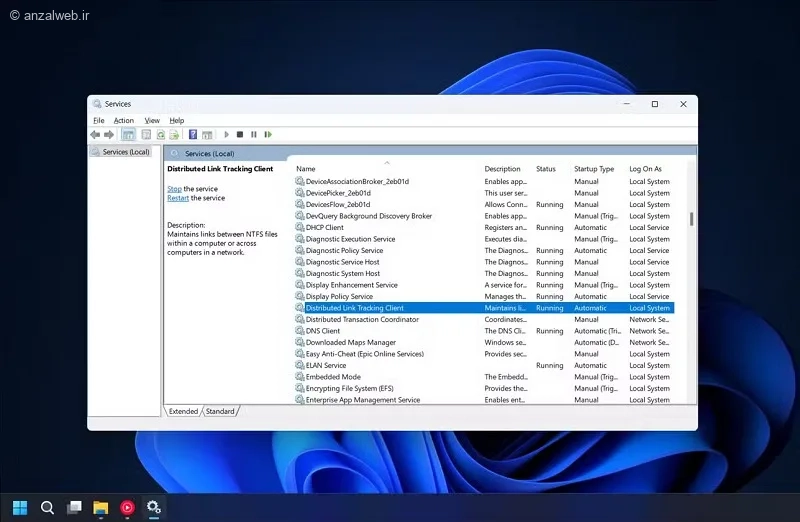The height and width of the screenshot is (522, 800).
Task: Sort by the Log On As column header
Action: (645, 169)
